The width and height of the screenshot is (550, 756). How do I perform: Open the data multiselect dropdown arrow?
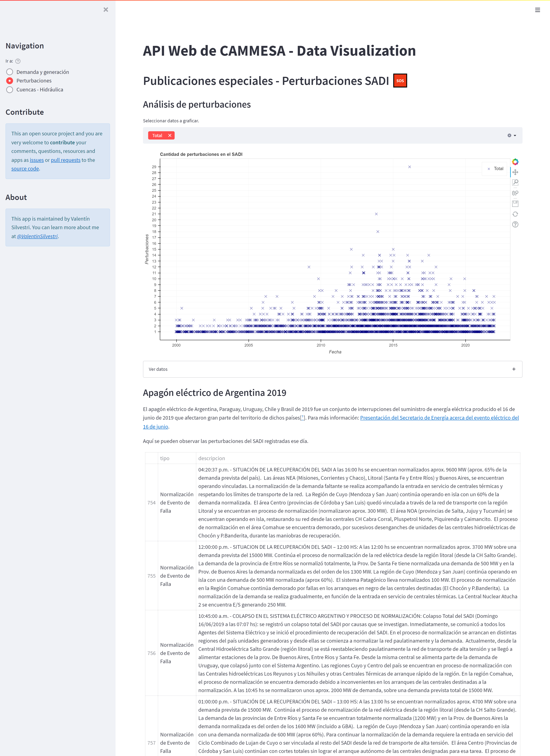(515, 136)
